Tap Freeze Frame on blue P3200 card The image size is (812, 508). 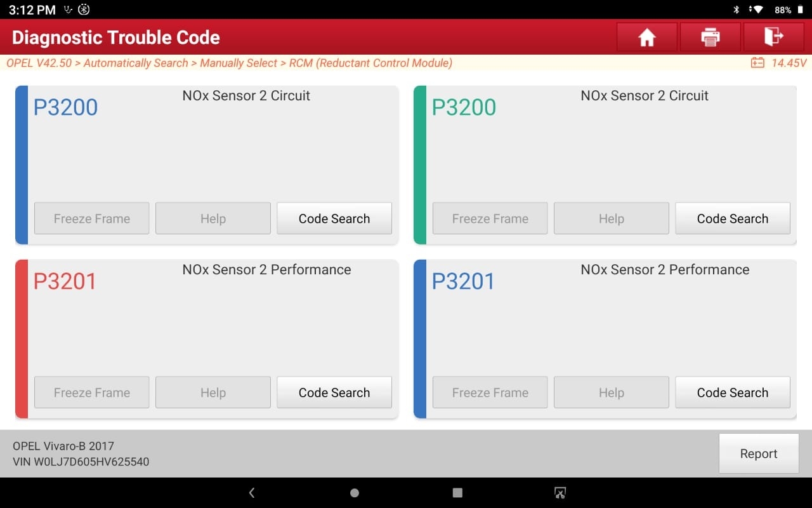(92, 218)
